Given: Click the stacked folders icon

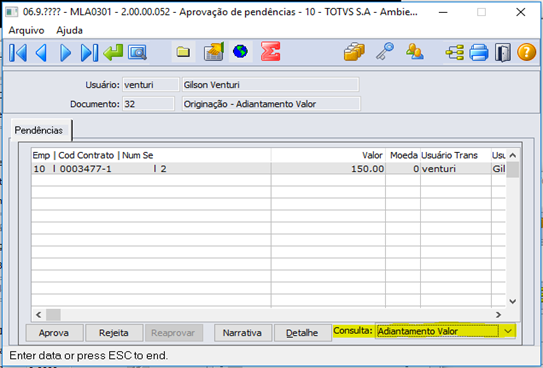Looking at the screenshot, I should 354,52.
